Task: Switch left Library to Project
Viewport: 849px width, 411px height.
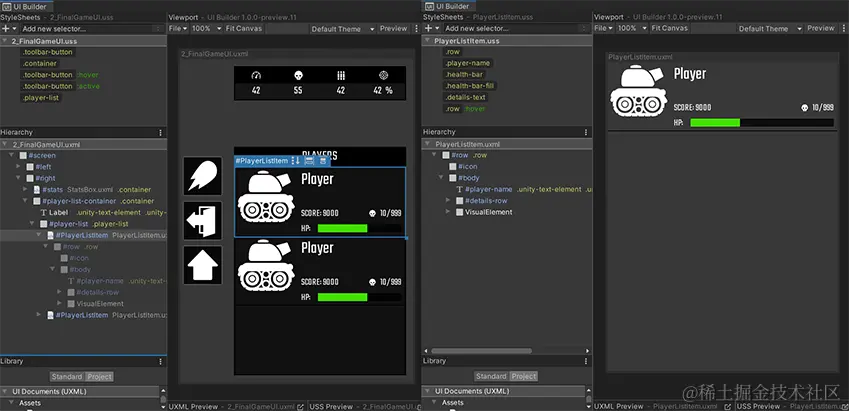Action: (100, 376)
